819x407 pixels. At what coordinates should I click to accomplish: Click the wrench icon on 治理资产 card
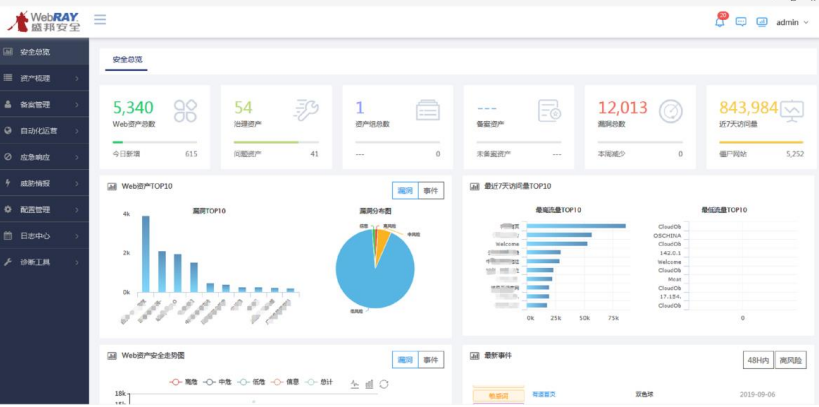click(306, 110)
